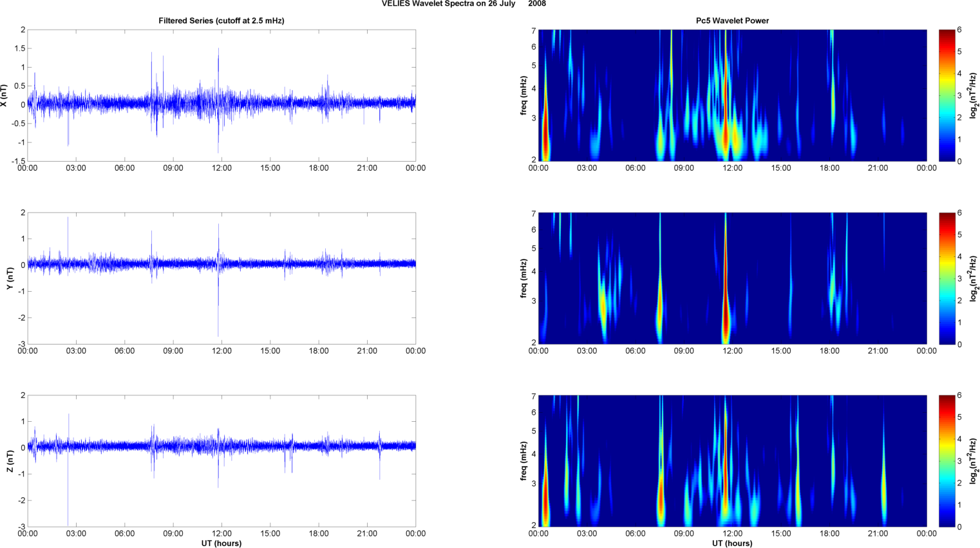
Task: Click the colorbar beside the middle wavelet spectrogram
Action: click(x=947, y=278)
